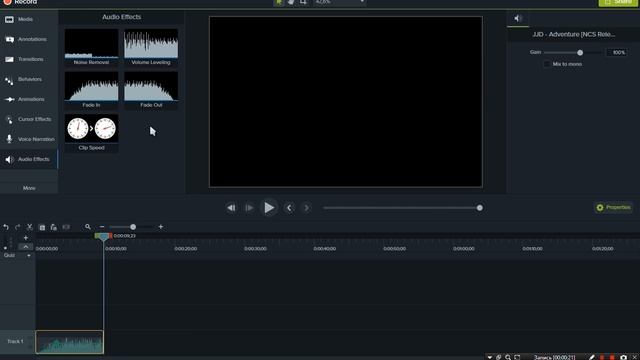The image size is (640, 360).
Task: Click the Undo icon in the timeline toolbar
Action: pos(6,227)
